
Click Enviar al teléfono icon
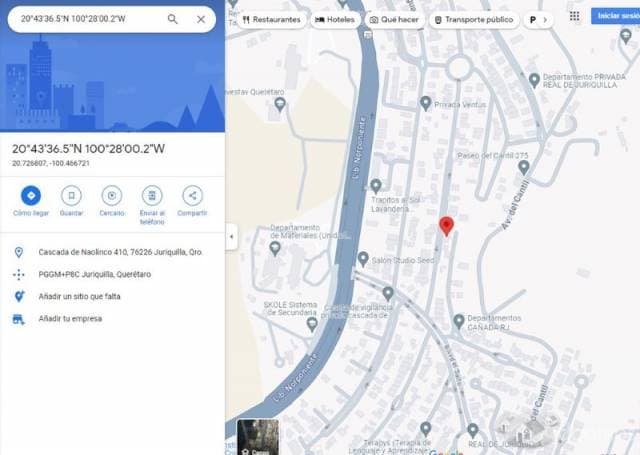152,195
